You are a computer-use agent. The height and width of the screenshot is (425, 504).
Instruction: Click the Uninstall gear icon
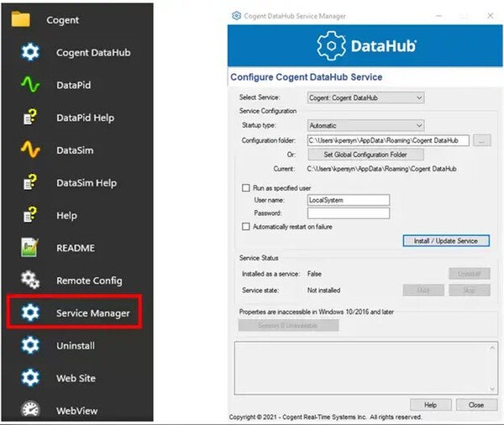point(30,345)
